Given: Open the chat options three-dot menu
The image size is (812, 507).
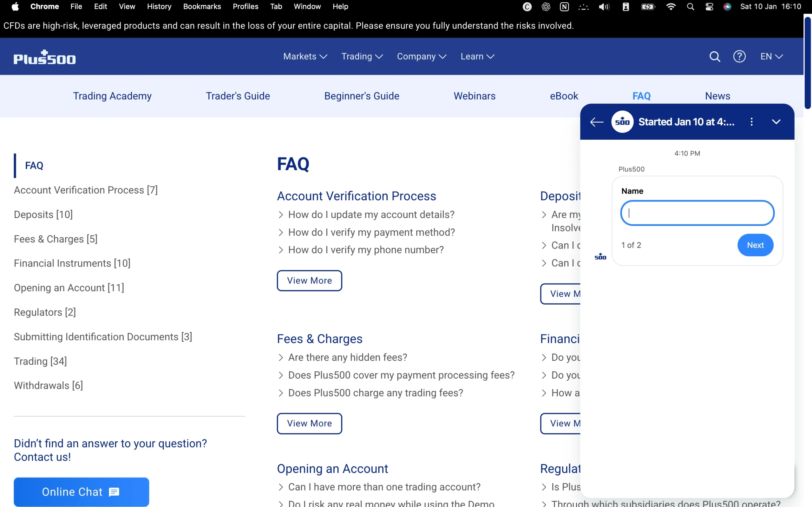Looking at the screenshot, I should click(752, 122).
